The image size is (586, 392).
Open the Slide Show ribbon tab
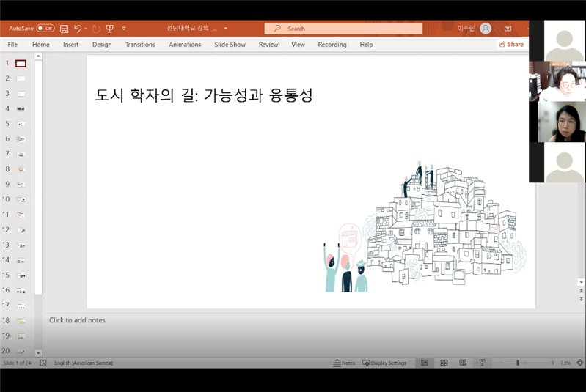230,45
